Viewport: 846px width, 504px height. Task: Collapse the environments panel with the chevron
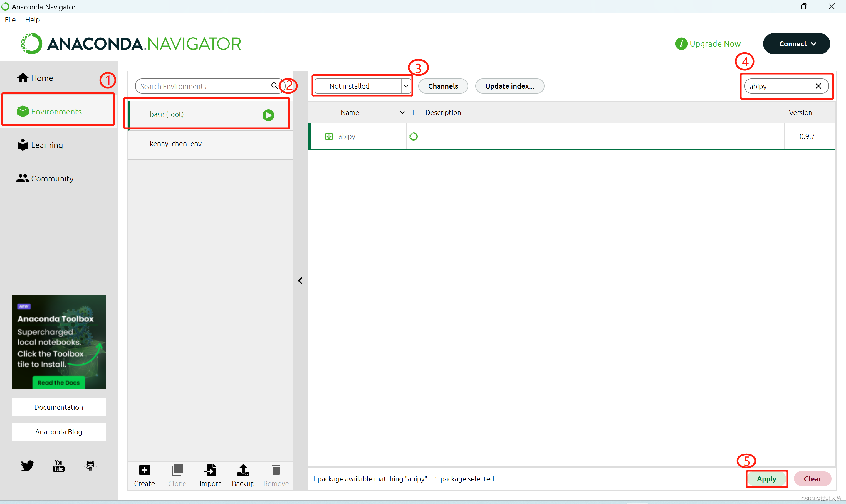point(300,281)
